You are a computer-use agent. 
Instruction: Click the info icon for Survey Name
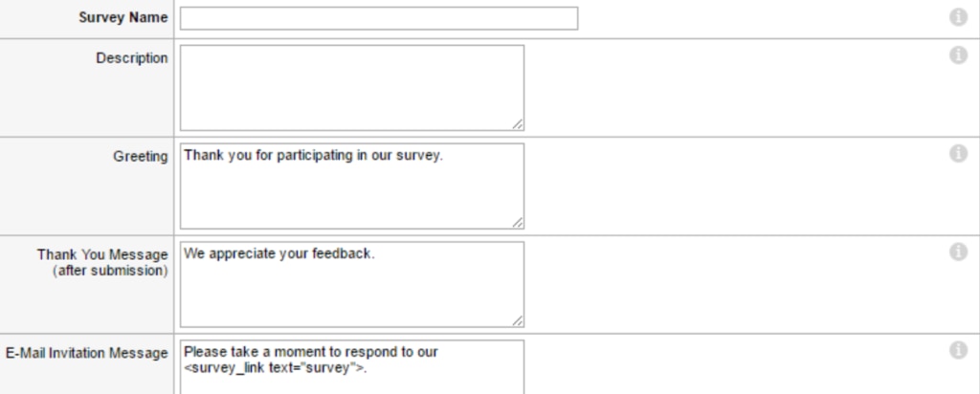pos(958,17)
